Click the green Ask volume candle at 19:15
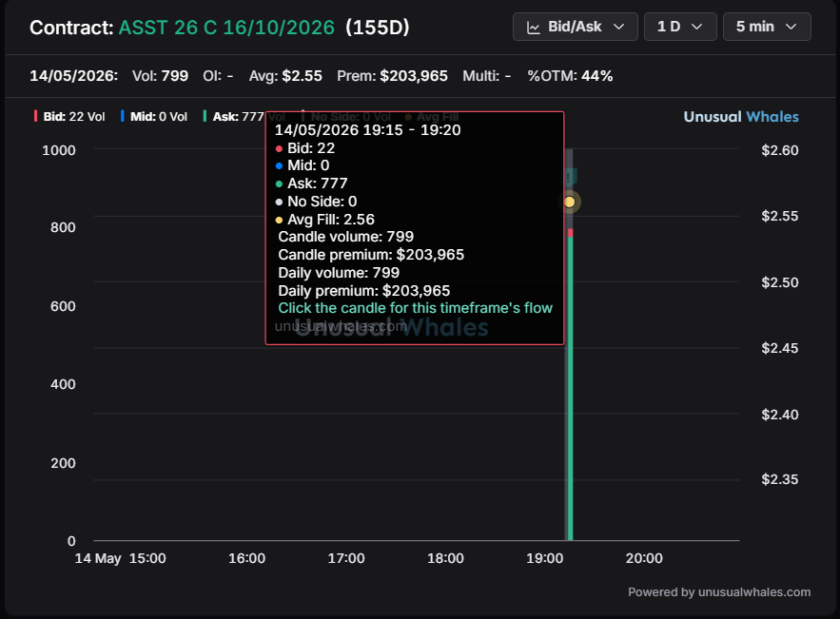840x619 pixels. (571, 388)
